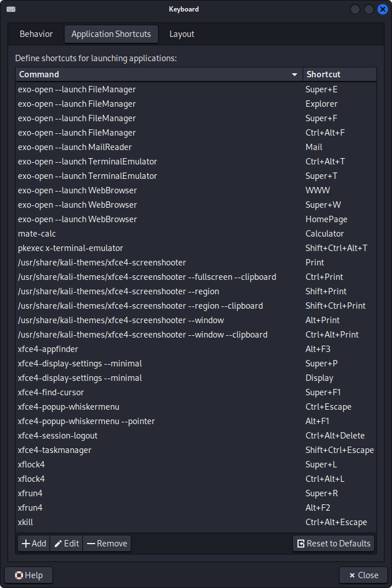Viewport: 392px width, 588px height.
Task: Click the Help button
Action: click(28, 575)
